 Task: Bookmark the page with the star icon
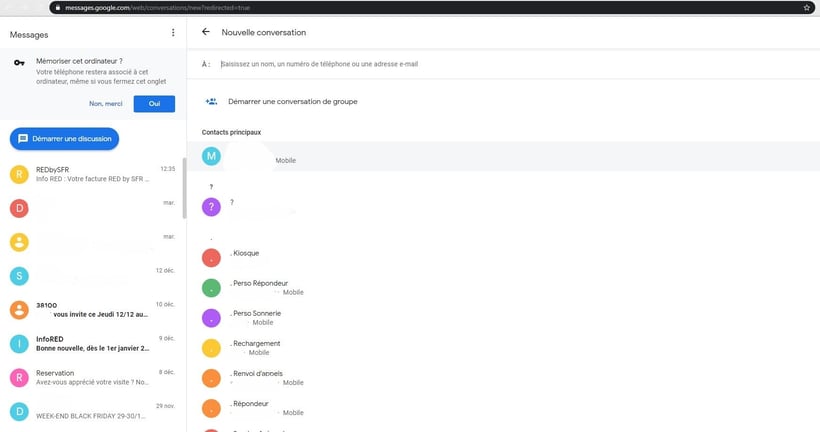pos(807,7)
